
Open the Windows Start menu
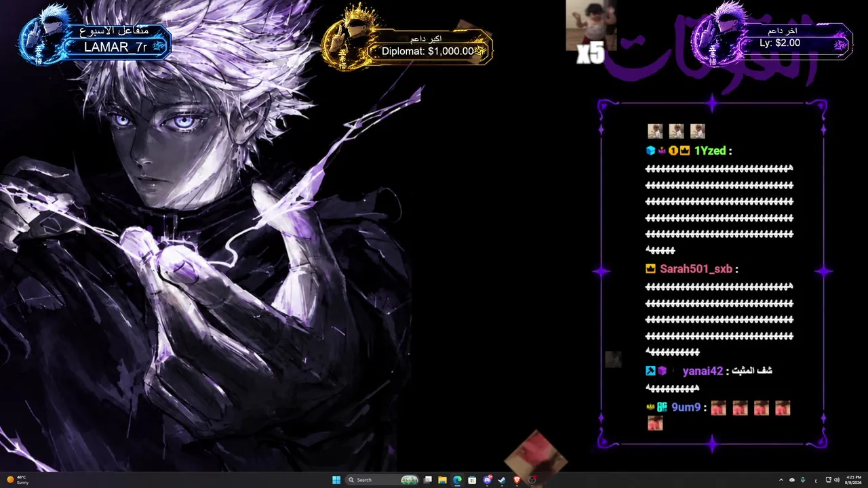(336, 480)
